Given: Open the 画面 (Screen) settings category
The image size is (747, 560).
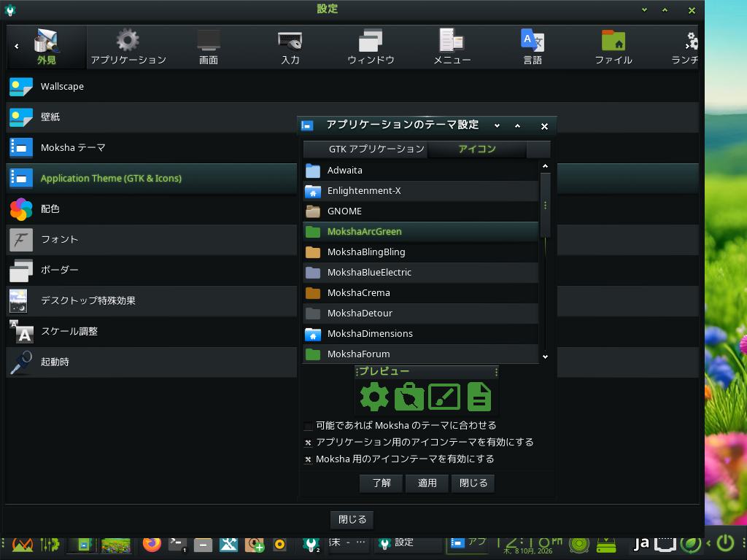Looking at the screenshot, I should (209, 47).
